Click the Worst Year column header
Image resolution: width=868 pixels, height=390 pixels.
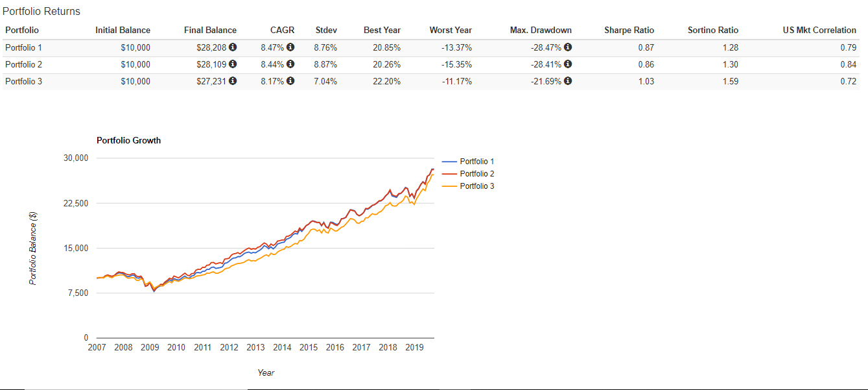pyautogui.click(x=451, y=30)
